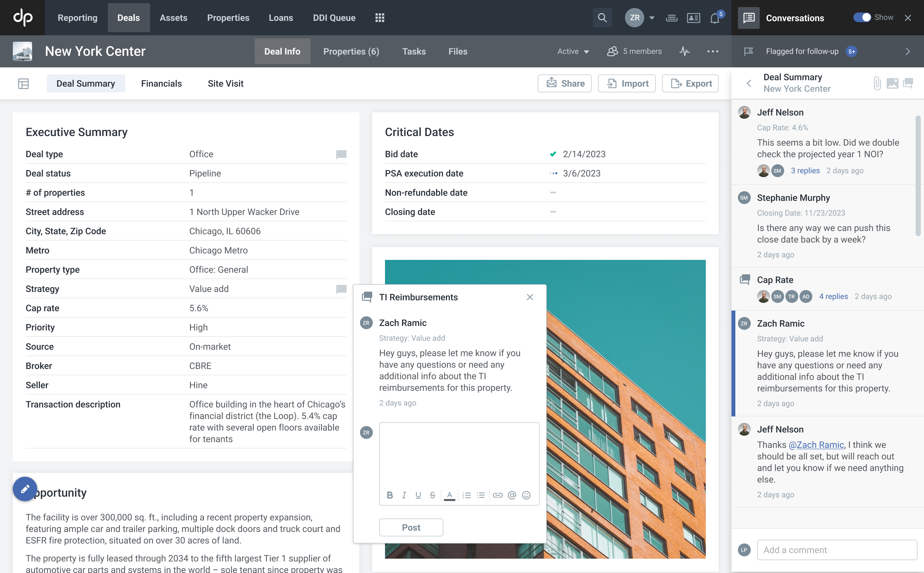This screenshot has width=924, height=573.
Task: Switch to the Financials tab
Action: coord(161,83)
